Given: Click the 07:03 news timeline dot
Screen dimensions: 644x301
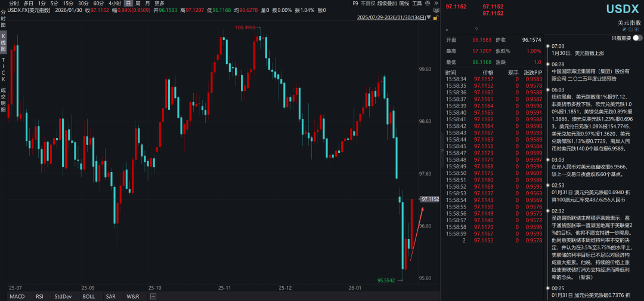Looking at the screenshot, I should click(546, 46).
